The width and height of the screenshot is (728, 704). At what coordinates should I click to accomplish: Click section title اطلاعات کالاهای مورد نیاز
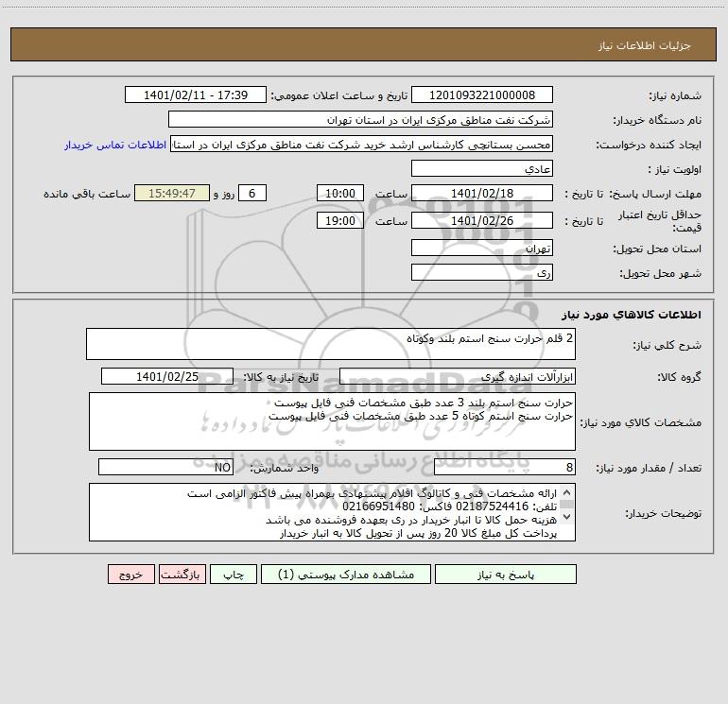pyautogui.click(x=632, y=315)
